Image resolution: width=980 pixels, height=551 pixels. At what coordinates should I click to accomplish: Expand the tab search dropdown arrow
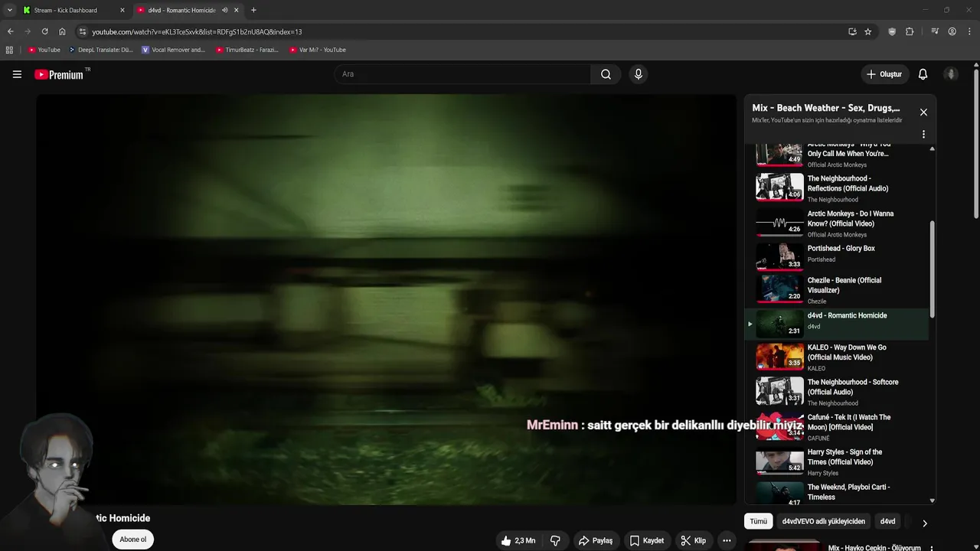pyautogui.click(x=9, y=10)
